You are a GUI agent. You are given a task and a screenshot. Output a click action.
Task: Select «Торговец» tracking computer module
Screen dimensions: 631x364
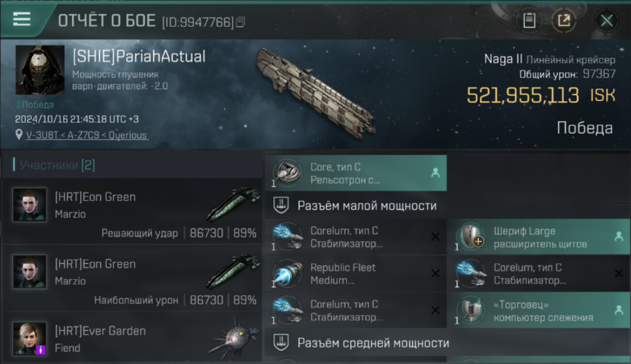(539, 311)
